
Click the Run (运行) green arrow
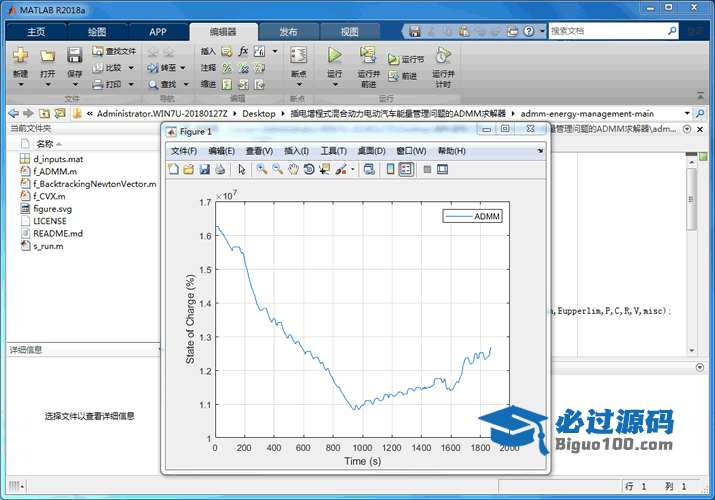[335, 55]
